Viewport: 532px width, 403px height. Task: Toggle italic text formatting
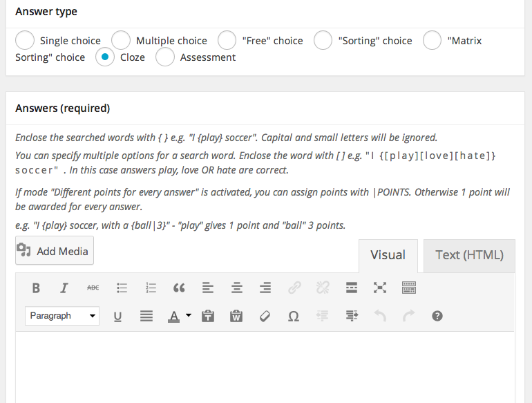[64, 288]
